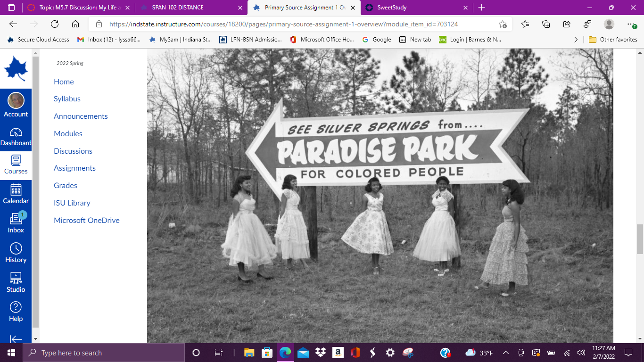Open Account in Canvas navigation
Screen dimensions: 644x362
pos(16,105)
